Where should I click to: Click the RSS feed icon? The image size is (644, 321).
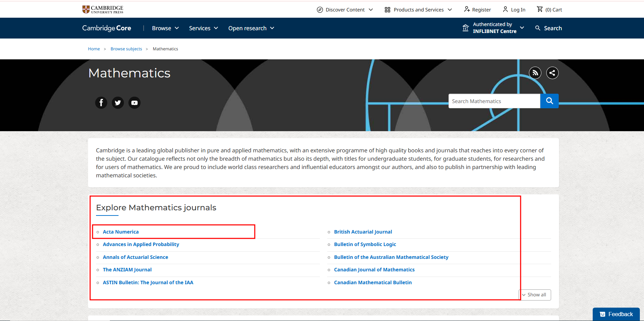pyautogui.click(x=535, y=73)
